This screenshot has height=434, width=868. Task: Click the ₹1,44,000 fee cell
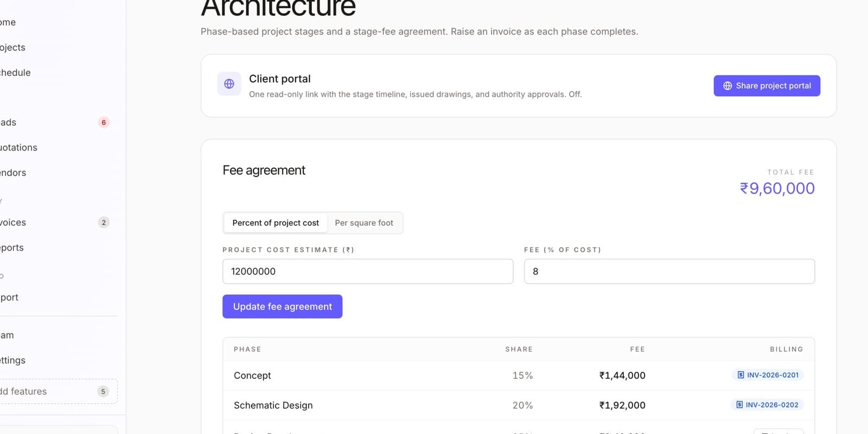click(622, 375)
